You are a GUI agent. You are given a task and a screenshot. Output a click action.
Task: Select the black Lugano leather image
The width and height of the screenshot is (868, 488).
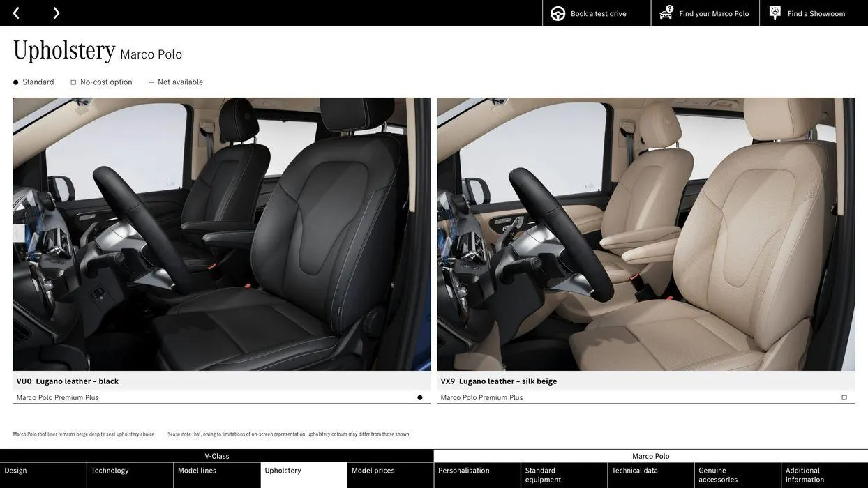coord(222,234)
